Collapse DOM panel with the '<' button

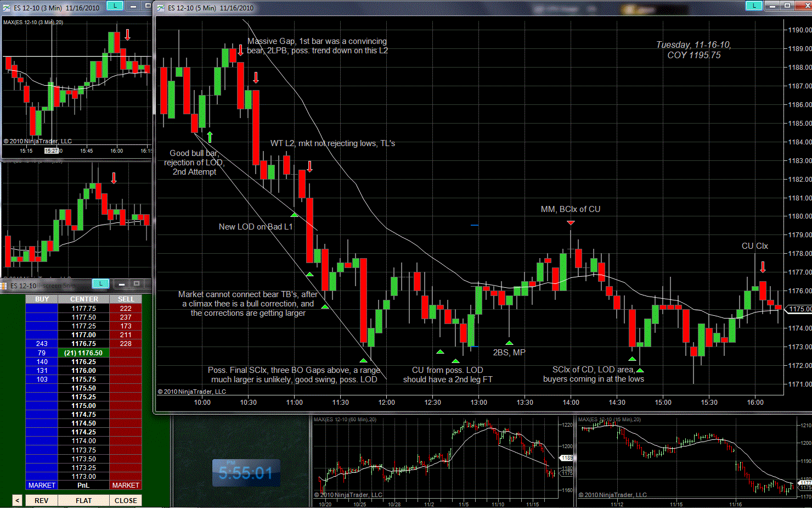point(17,500)
